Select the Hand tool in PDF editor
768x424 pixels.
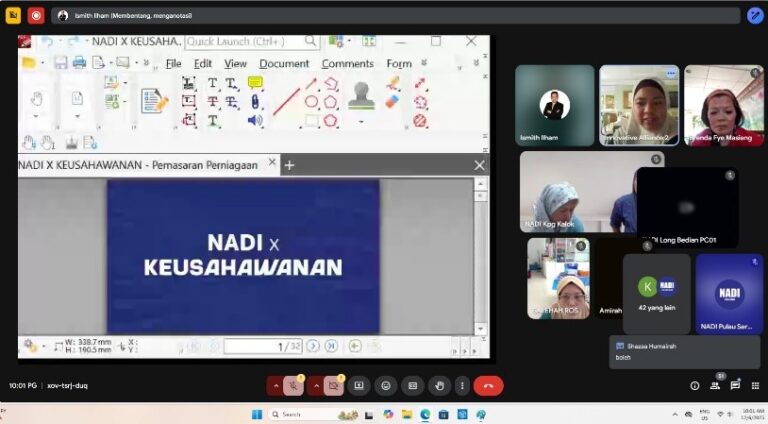click(x=37, y=99)
